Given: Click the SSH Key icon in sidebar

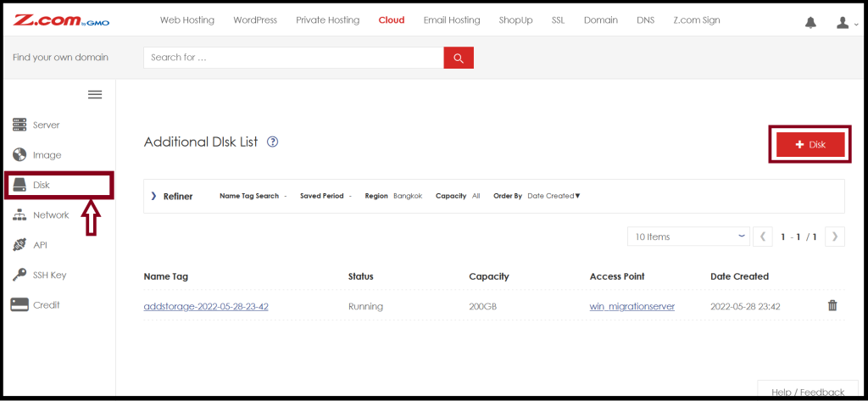Looking at the screenshot, I should [x=19, y=275].
